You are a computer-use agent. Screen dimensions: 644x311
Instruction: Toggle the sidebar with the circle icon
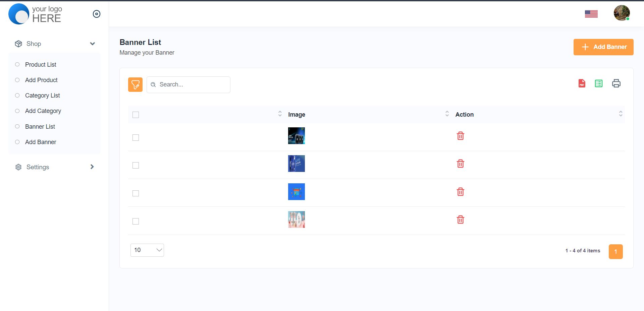96,14
